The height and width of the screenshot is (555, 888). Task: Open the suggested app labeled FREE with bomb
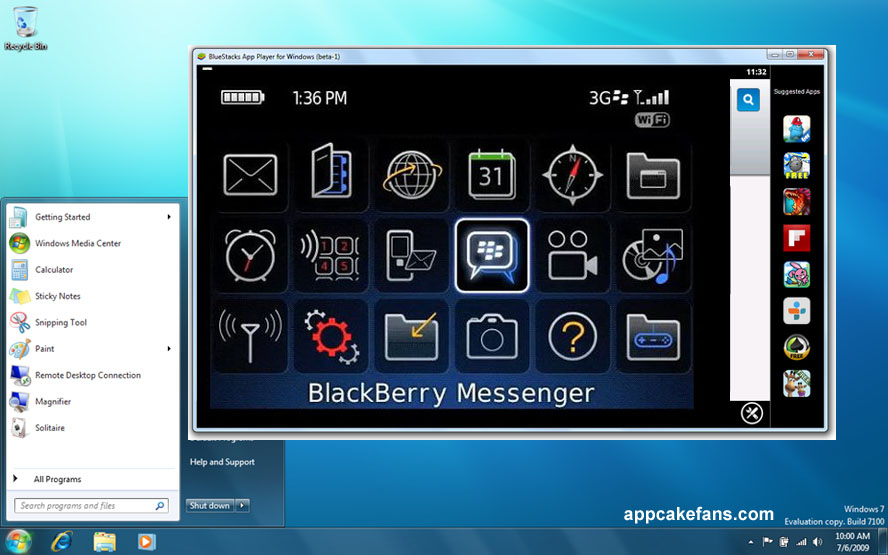pos(797,165)
